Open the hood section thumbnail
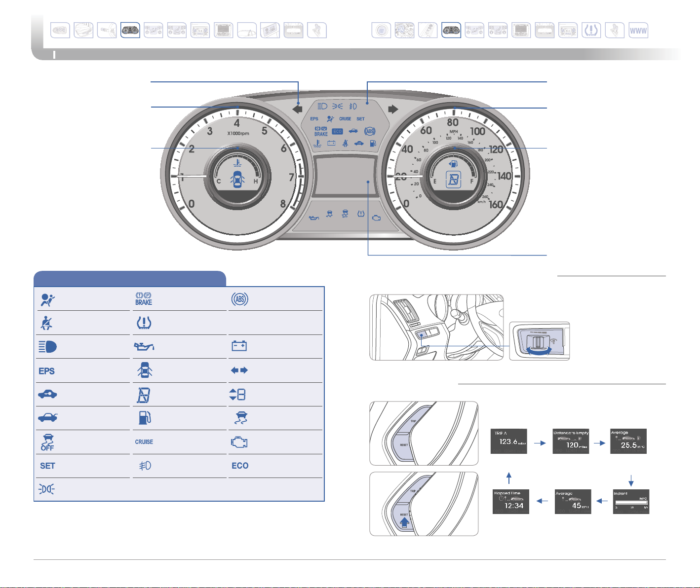Viewport: 700px width, 588px height. (x=247, y=31)
